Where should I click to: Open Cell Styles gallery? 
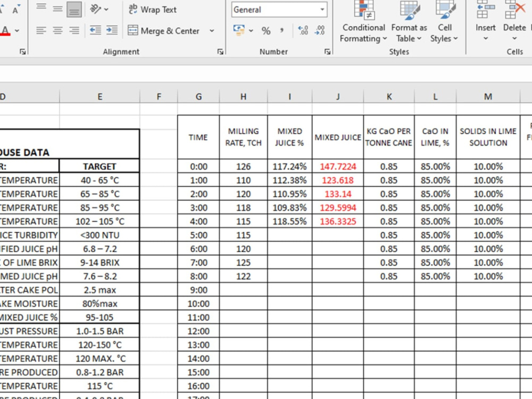pos(444,22)
